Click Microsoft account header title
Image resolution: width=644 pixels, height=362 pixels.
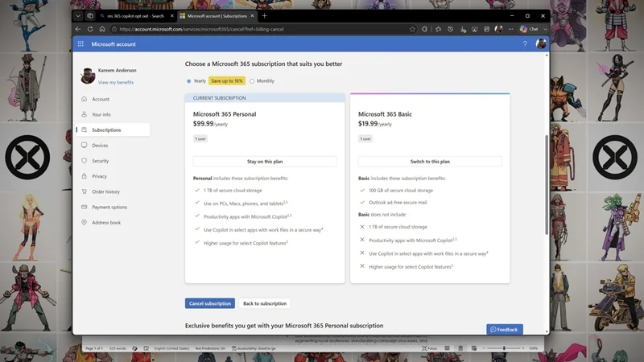(114, 44)
